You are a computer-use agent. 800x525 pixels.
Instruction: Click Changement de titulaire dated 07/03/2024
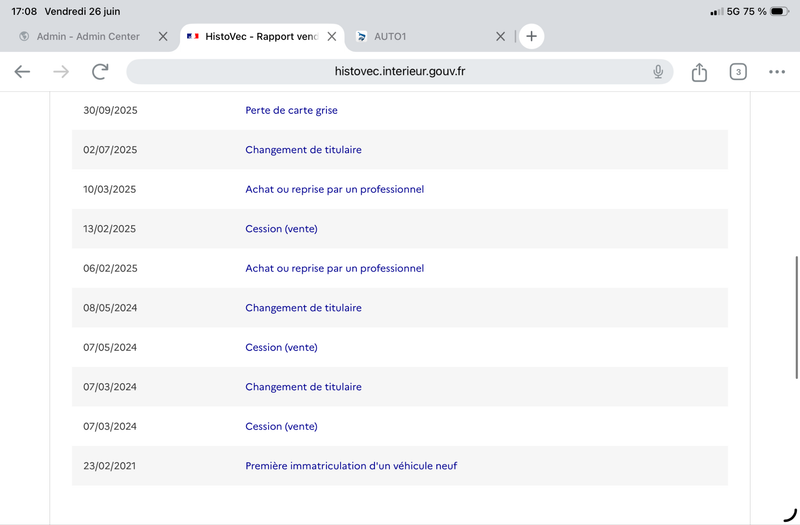[303, 387]
